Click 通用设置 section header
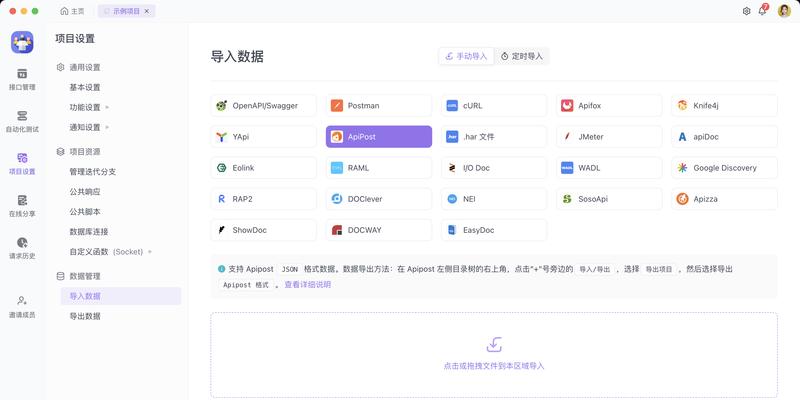 pyautogui.click(x=79, y=67)
